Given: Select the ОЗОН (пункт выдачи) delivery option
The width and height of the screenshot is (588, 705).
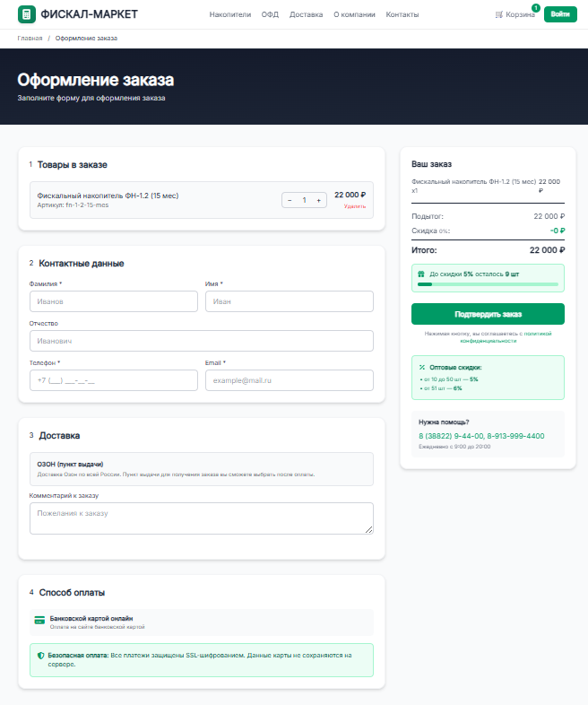Looking at the screenshot, I should (202, 469).
